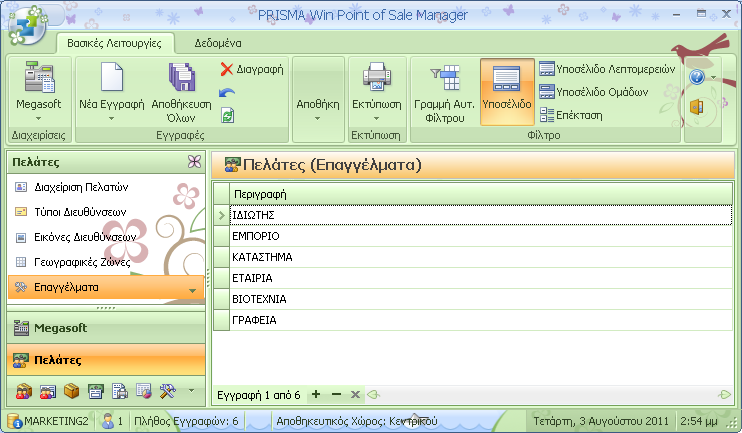Click Πλήθος Εγγραφών: 6 status text
The image size is (742, 433).
[186, 421]
